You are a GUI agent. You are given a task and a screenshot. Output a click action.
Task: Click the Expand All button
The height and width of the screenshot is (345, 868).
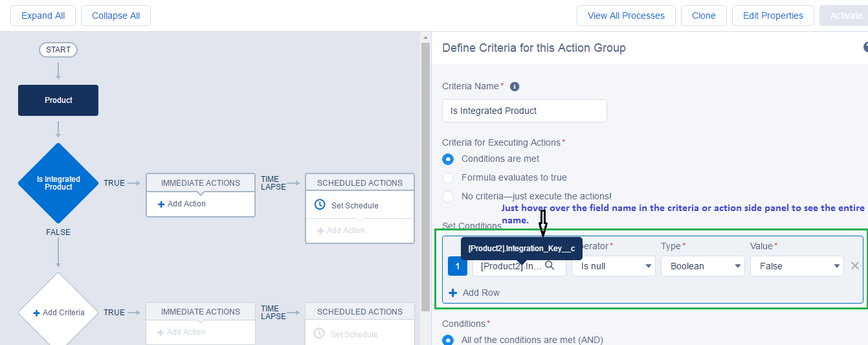coord(43,16)
